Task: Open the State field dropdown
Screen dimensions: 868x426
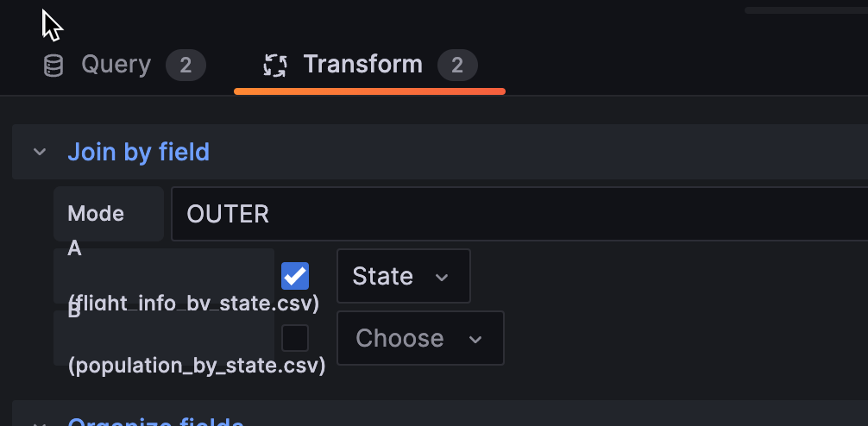Action: [404, 276]
